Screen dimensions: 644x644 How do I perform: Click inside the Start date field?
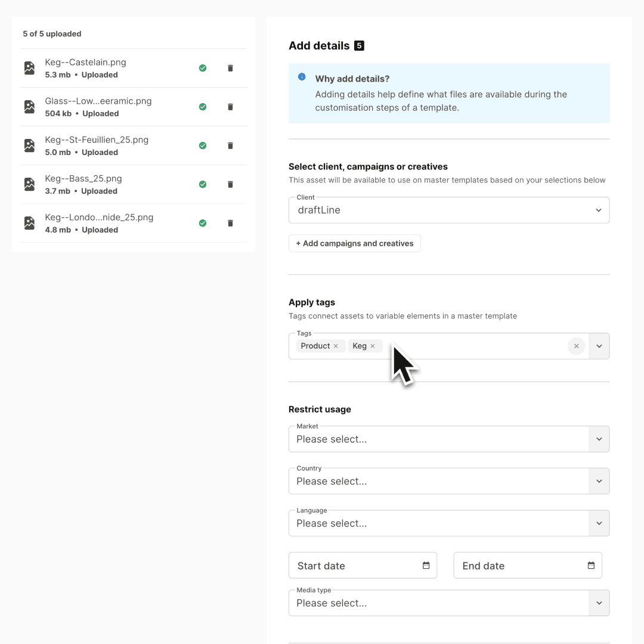[352, 565]
